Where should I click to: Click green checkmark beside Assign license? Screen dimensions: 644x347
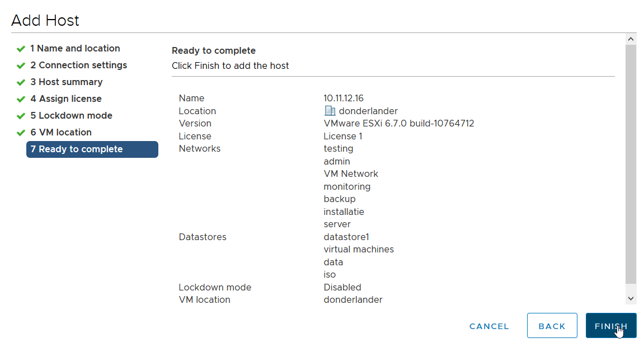[21, 99]
